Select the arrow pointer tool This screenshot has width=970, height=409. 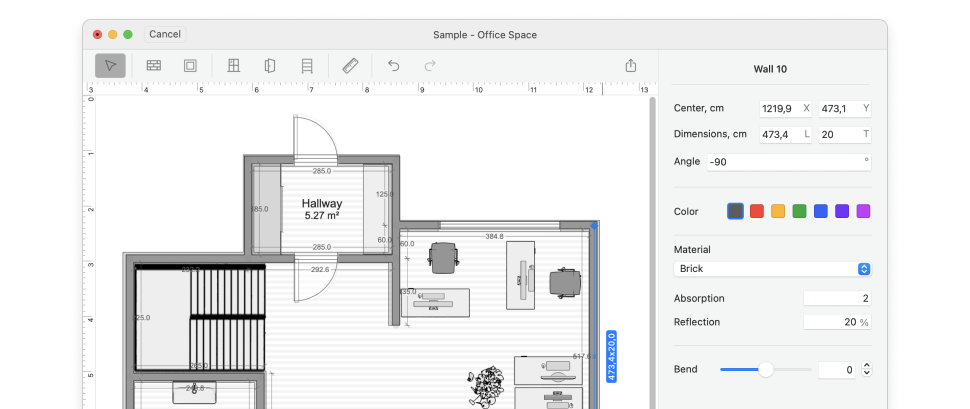coord(110,66)
